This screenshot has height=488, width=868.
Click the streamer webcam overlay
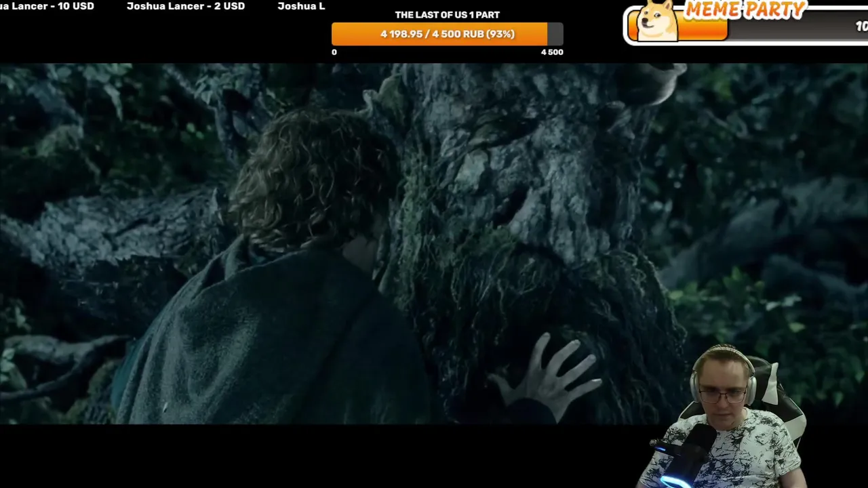[722, 417]
